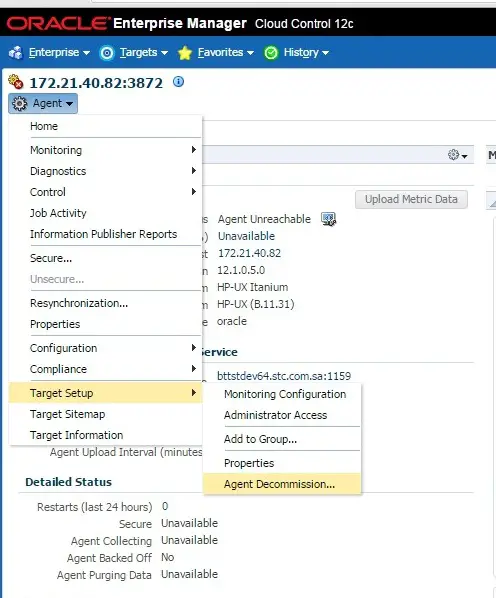Click the History green clock icon
This screenshot has height=598, width=496.
coord(271,53)
